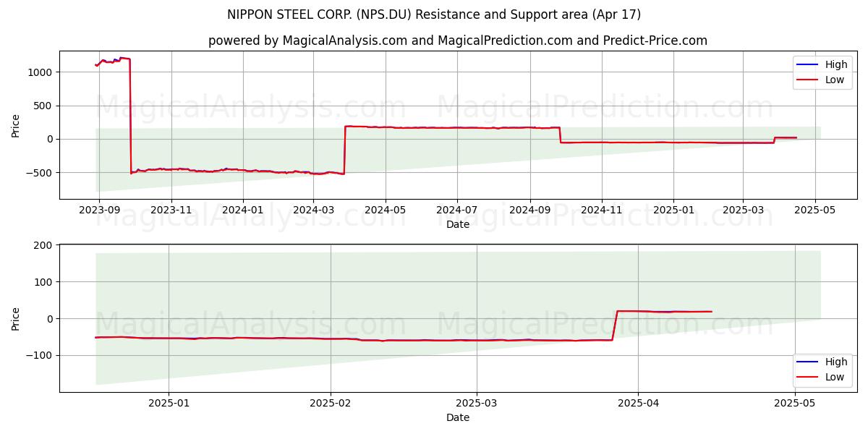Click the top chart x-axis label '2024-09'
868x434 pixels.
[x=530, y=210]
